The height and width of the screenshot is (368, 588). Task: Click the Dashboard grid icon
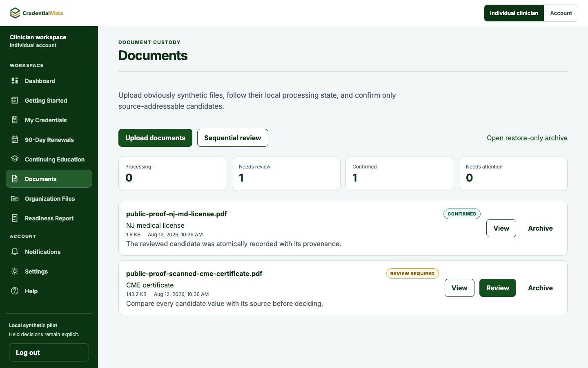pyautogui.click(x=15, y=81)
